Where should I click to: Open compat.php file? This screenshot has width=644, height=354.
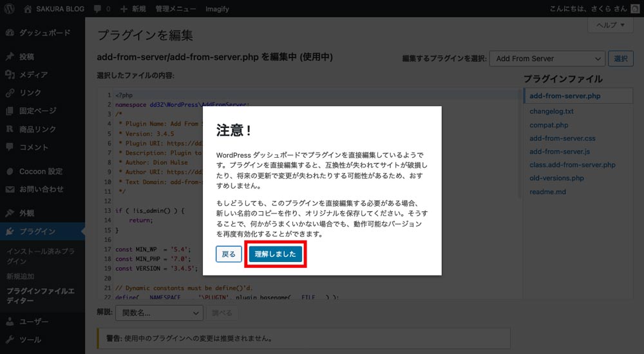(x=549, y=126)
